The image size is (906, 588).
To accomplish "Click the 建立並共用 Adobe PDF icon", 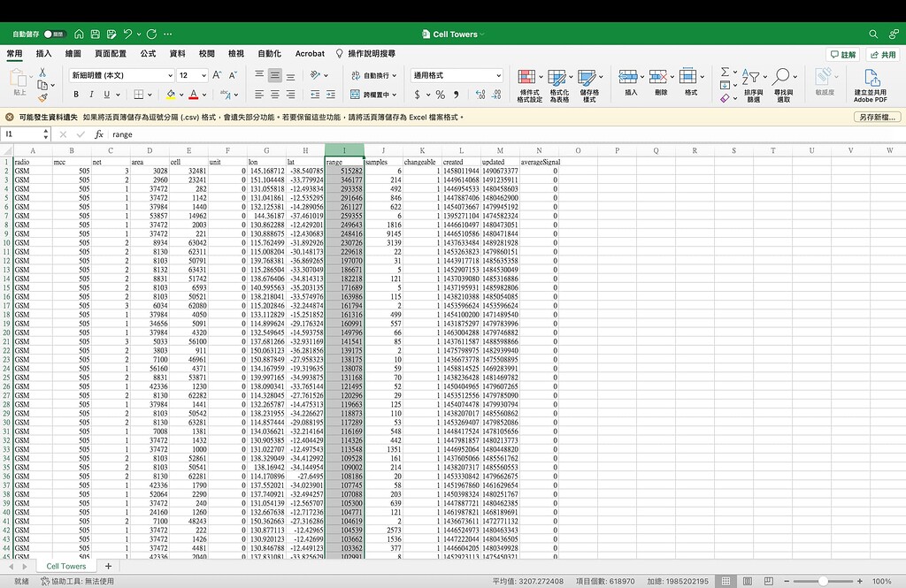I will (869, 85).
